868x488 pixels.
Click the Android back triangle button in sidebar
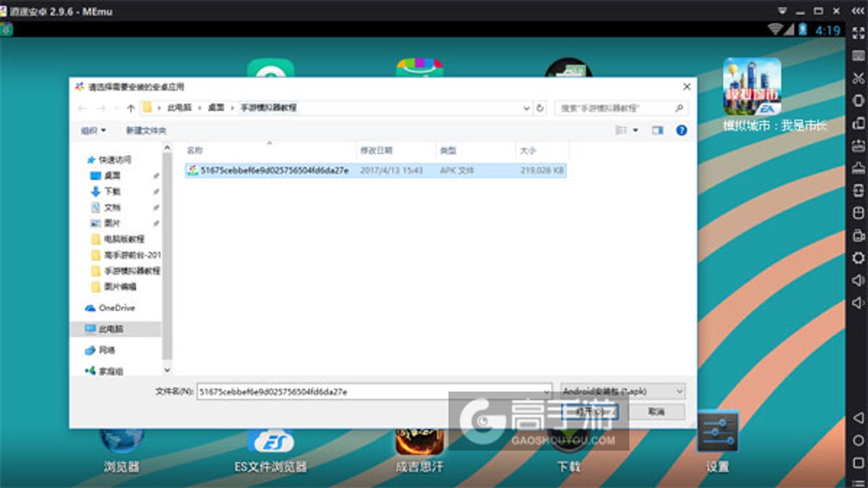[858, 418]
